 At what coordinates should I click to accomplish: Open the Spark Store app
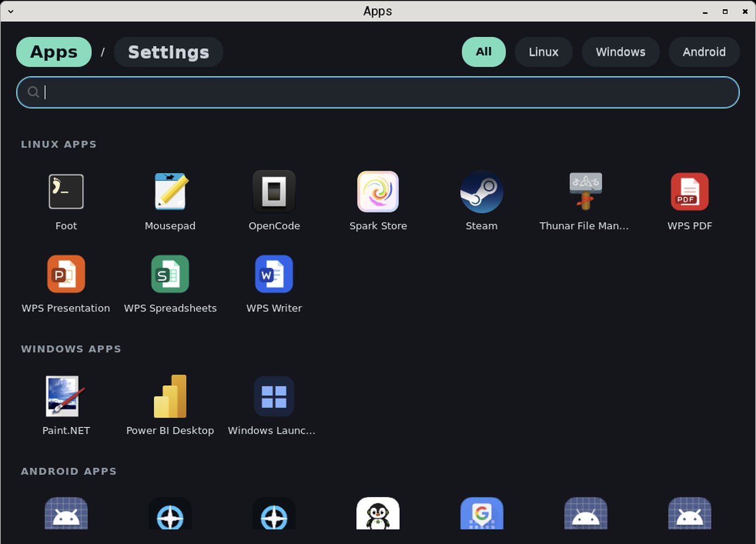(x=378, y=192)
